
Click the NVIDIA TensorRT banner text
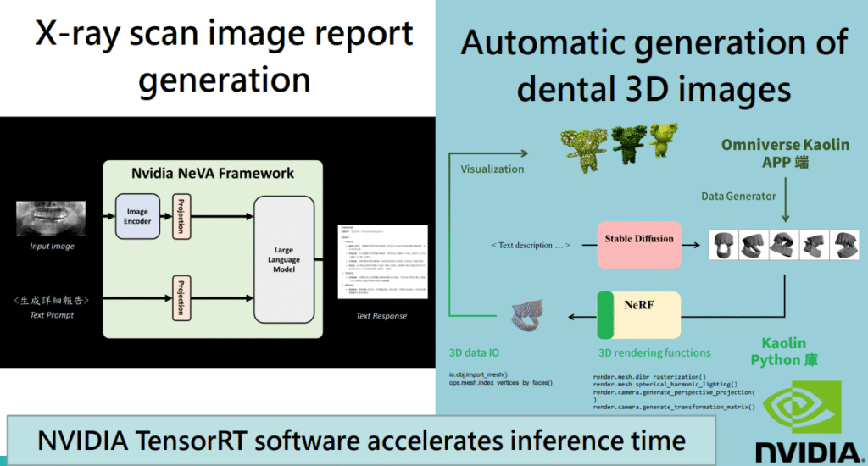[361, 441]
